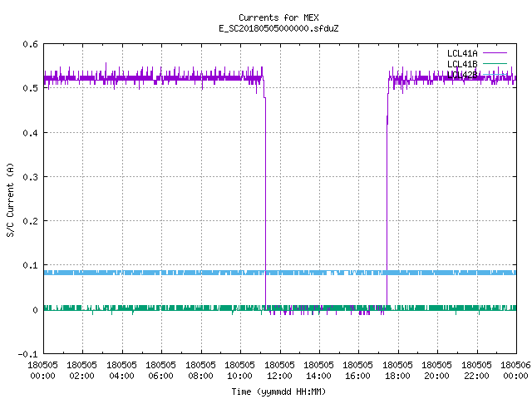Click the y-axis tick value 0.5

(x=30, y=88)
